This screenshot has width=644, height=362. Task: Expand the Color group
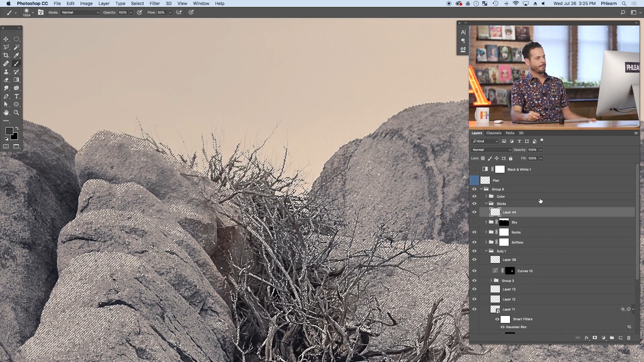coord(486,197)
